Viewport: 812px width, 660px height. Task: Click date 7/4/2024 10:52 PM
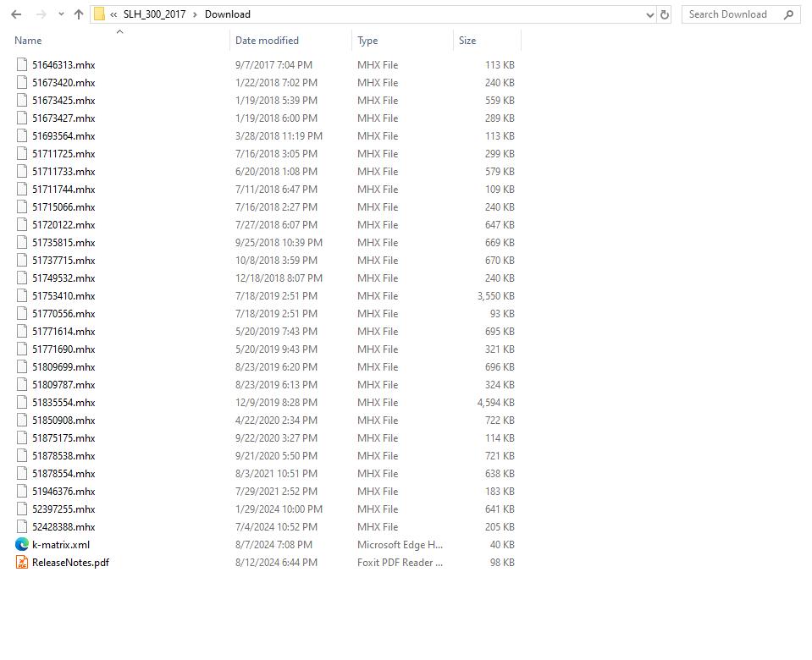tap(276, 527)
